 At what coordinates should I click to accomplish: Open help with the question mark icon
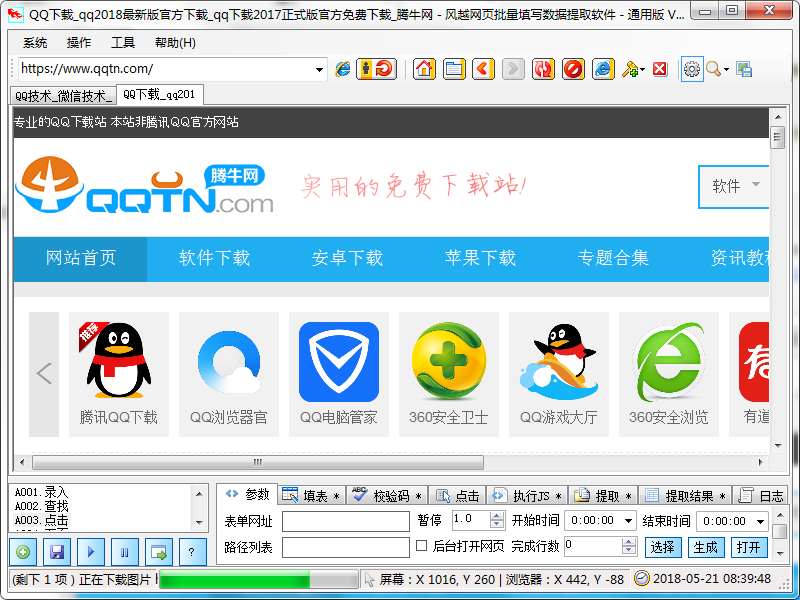pyautogui.click(x=192, y=551)
